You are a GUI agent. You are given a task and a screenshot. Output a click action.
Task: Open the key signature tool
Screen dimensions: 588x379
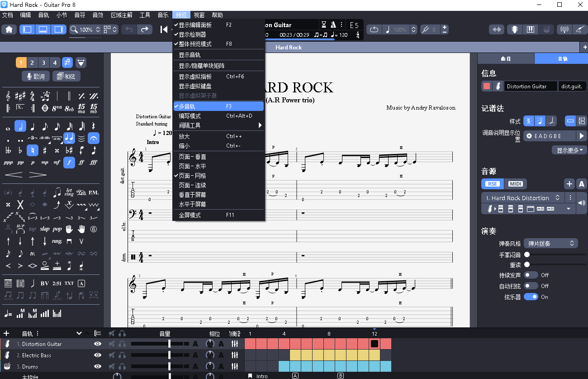20,96
